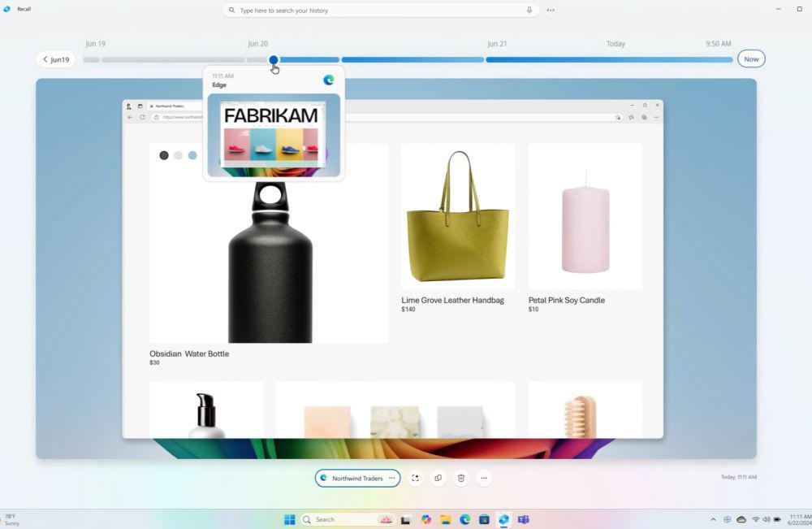Viewport: 812px width, 529px height.
Task: Click the taskbar clock showing 11:11 AM
Action: (x=800, y=520)
